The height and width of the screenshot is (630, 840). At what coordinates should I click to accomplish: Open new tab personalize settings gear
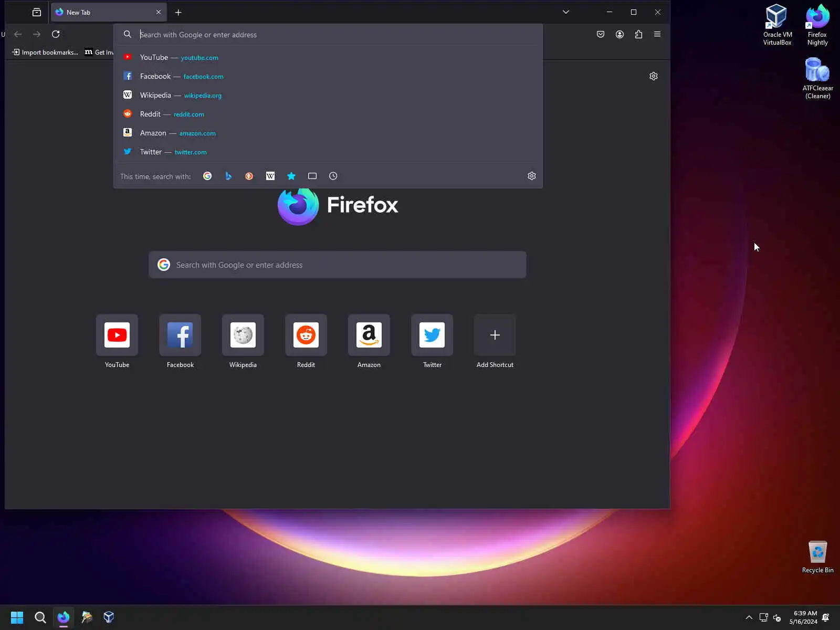pos(654,76)
